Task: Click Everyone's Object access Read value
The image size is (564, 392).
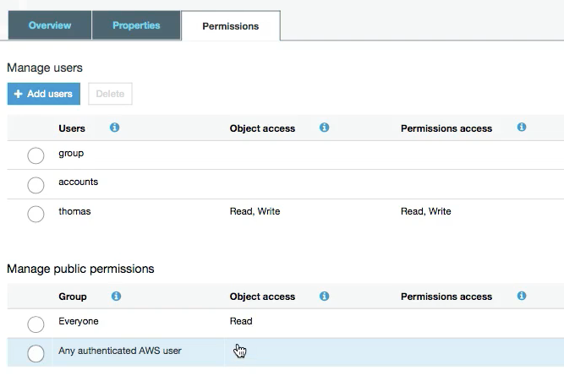Action: coord(241,321)
